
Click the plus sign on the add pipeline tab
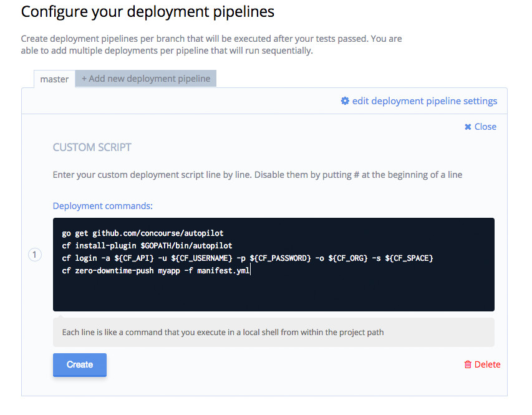pos(84,79)
